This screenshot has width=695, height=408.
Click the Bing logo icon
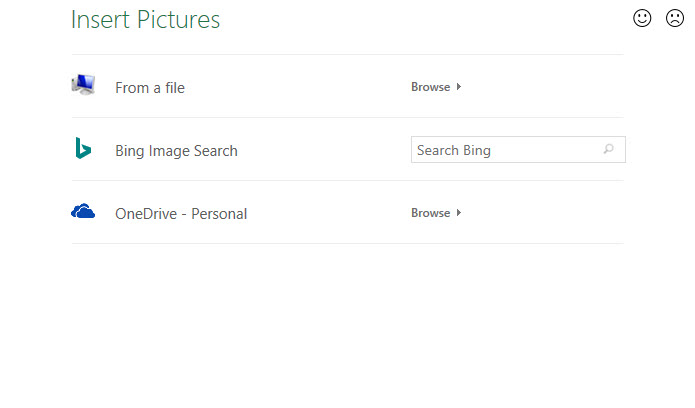point(83,149)
